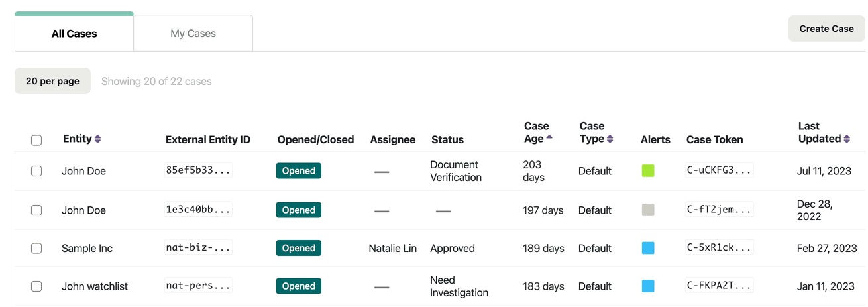Click the gray alert swatch for C-fT2jem

coord(648,210)
